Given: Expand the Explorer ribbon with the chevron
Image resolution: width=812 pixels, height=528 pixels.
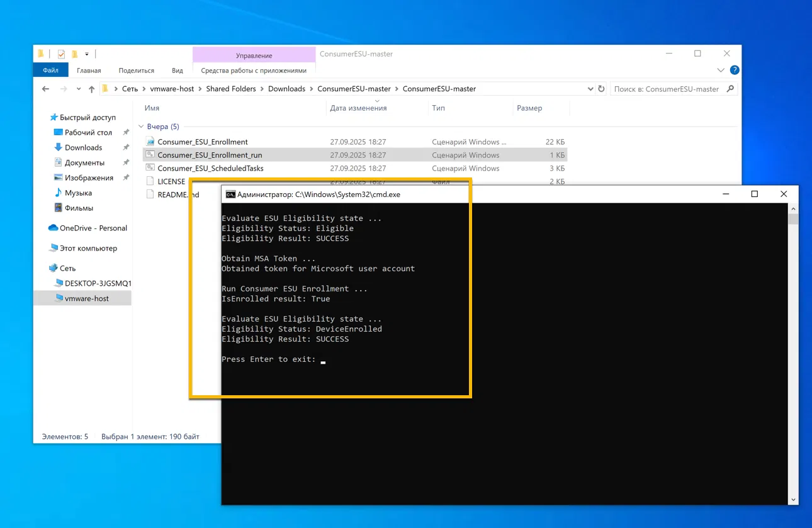Looking at the screenshot, I should click(x=721, y=70).
